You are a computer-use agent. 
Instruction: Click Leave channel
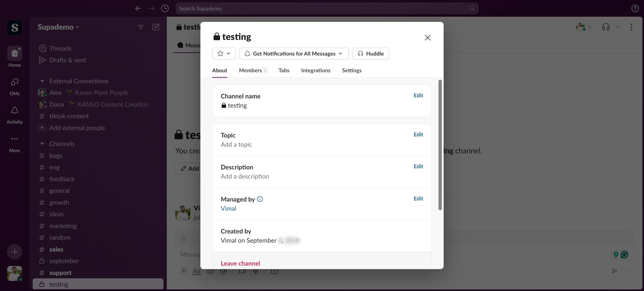240,263
